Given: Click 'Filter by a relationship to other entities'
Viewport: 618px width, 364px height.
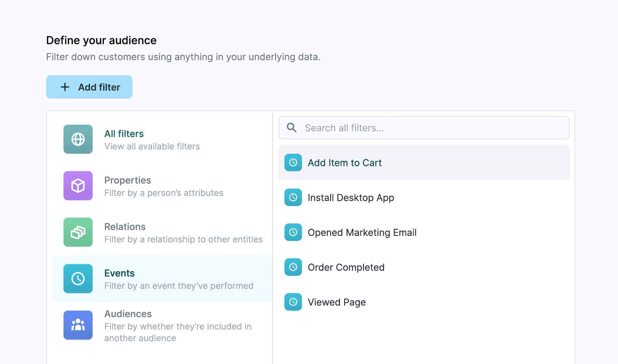Looking at the screenshot, I should (183, 240).
